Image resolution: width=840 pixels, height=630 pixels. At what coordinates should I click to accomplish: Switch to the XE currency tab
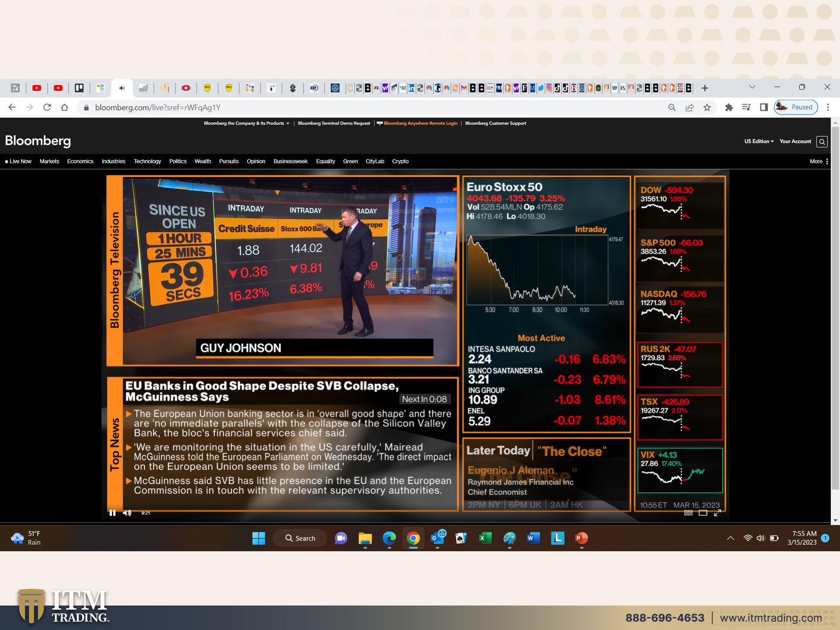(x=314, y=88)
